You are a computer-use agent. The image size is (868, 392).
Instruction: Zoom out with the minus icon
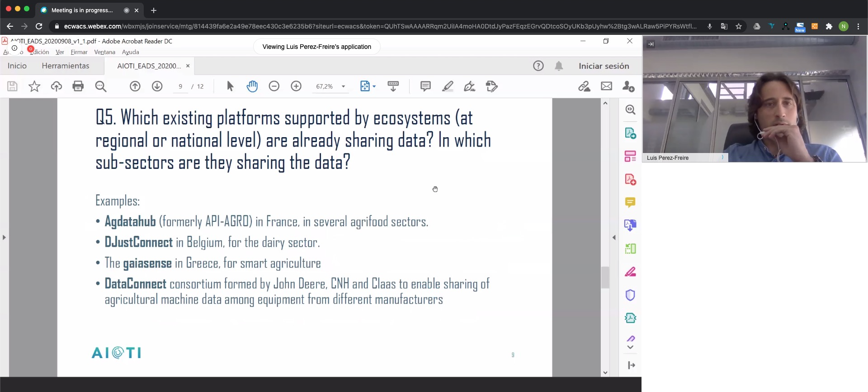[274, 86]
